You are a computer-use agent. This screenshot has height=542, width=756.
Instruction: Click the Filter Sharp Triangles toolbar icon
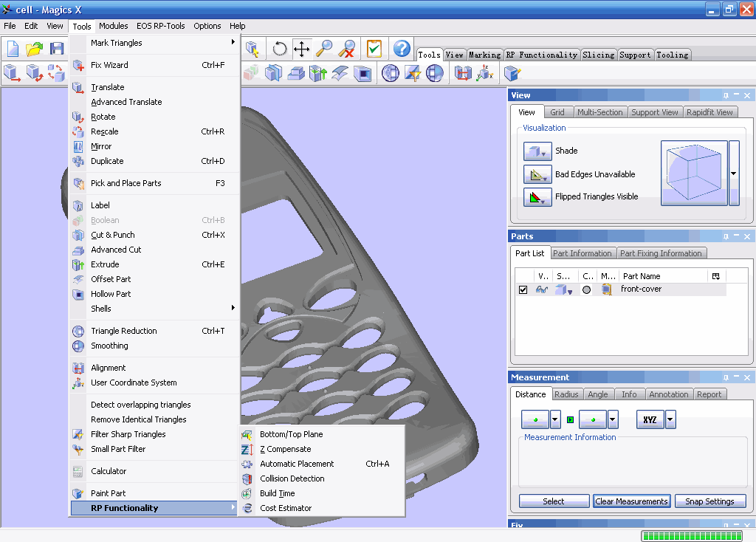click(413, 73)
